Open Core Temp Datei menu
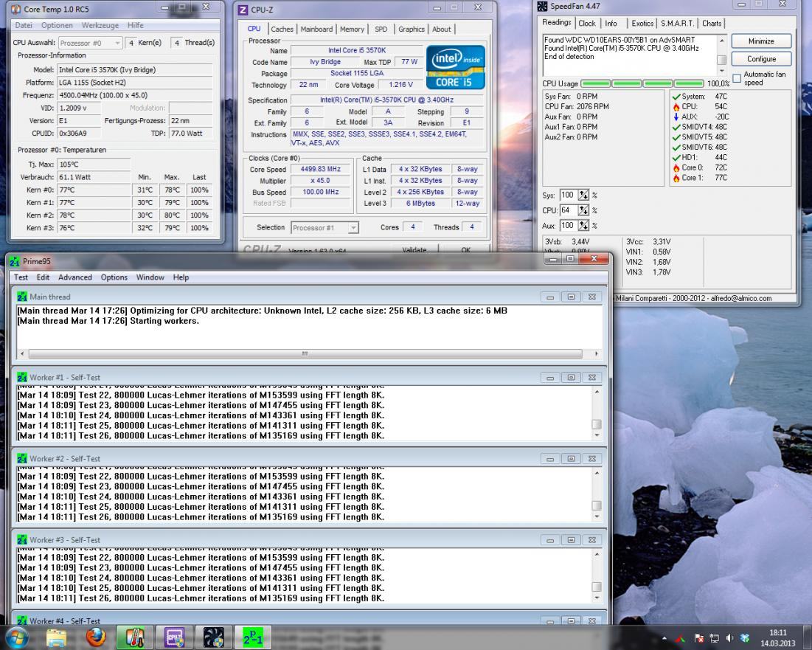 click(24, 25)
